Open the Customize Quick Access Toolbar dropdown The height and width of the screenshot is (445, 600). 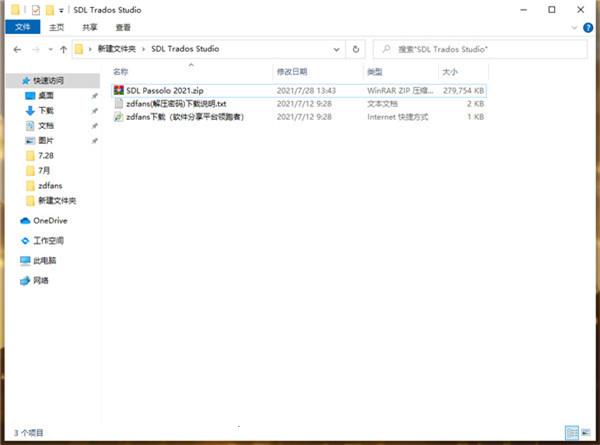(x=61, y=11)
